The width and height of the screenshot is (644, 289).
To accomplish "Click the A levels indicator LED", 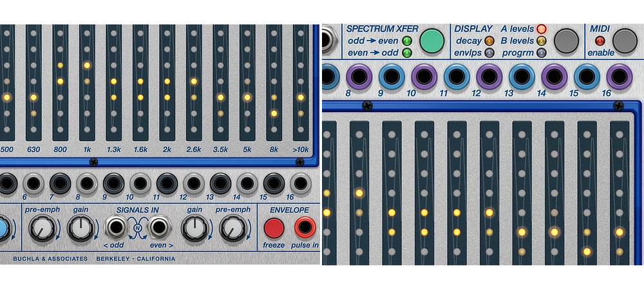I will [x=542, y=29].
